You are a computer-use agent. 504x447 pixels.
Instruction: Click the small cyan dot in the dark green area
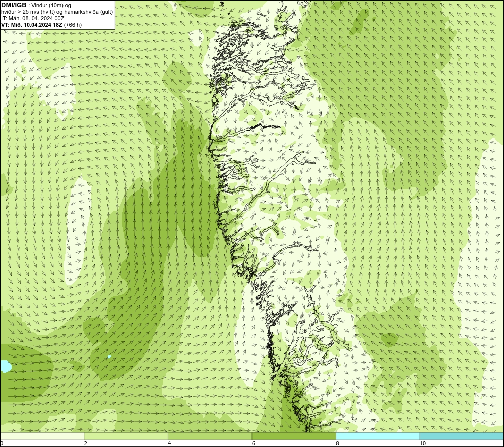109,357
